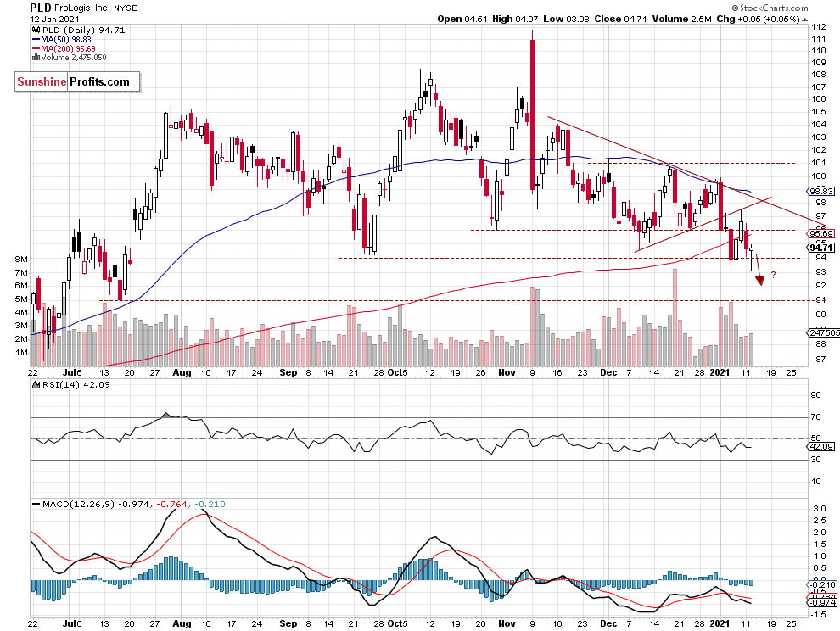Click the Nov label under the price panel

507,373
